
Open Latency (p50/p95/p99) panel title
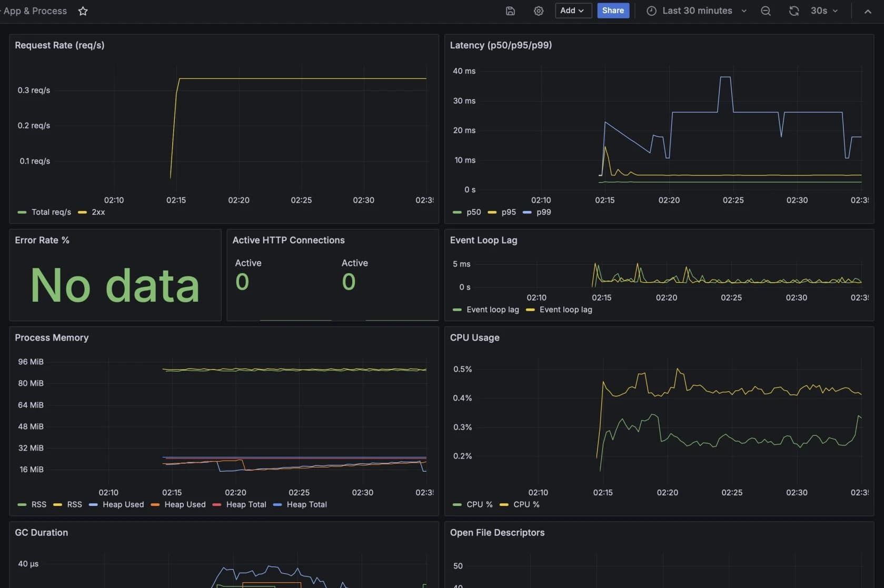pyautogui.click(x=501, y=45)
